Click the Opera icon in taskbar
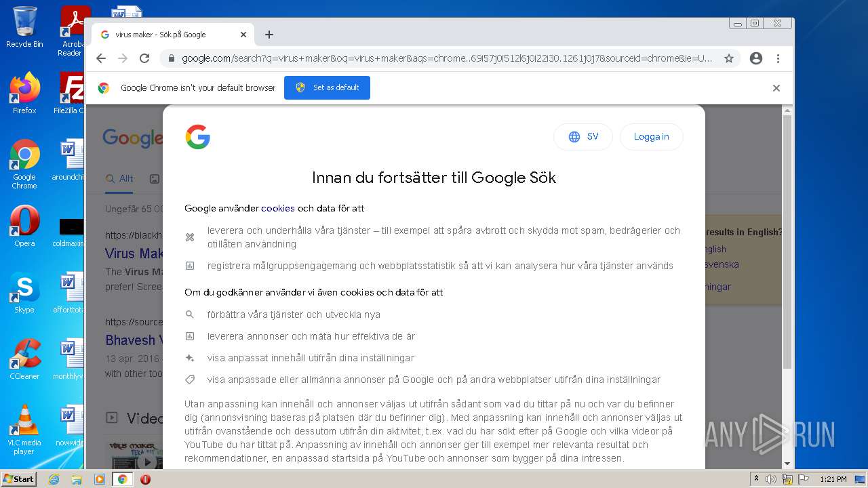This screenshot has height=488, width=868. click(145, 479)
